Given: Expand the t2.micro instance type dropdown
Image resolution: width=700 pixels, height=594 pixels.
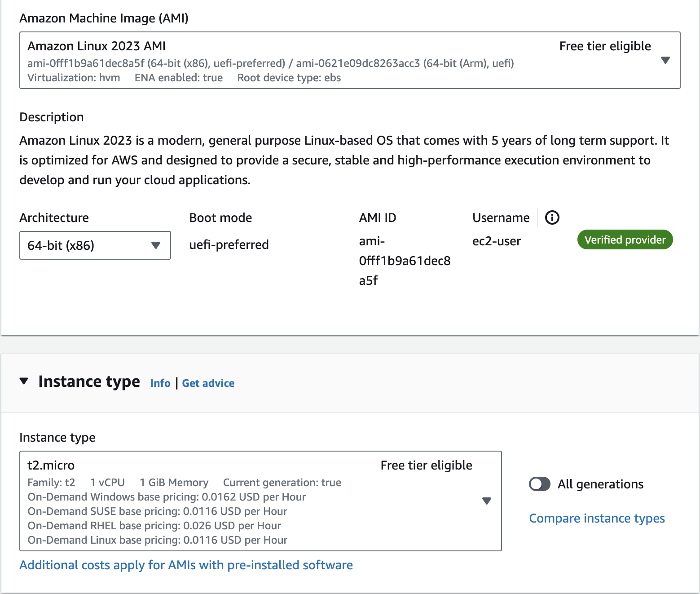Looking at the screenshot, I should tap(260, 501).
